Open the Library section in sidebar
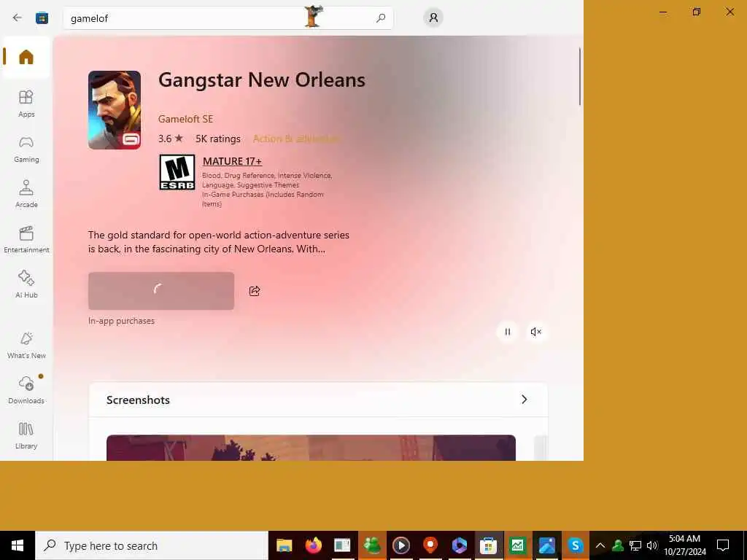 point(26,436)
